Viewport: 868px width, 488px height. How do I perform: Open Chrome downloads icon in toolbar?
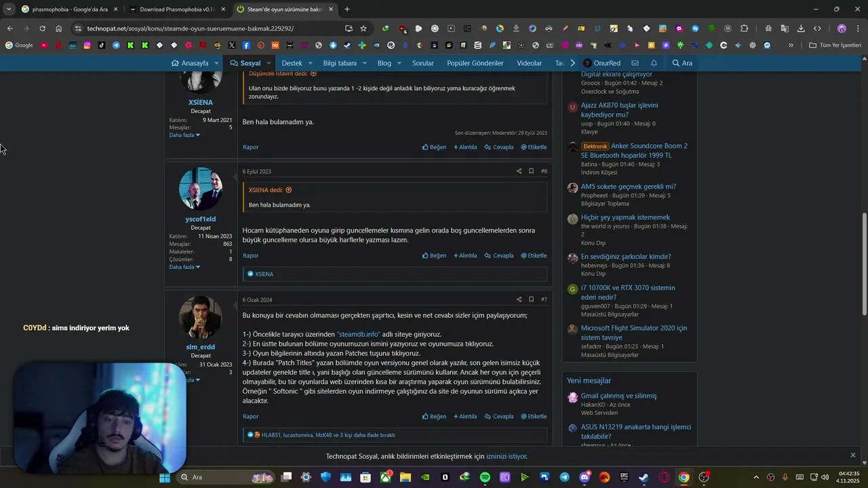click(801, 28)
